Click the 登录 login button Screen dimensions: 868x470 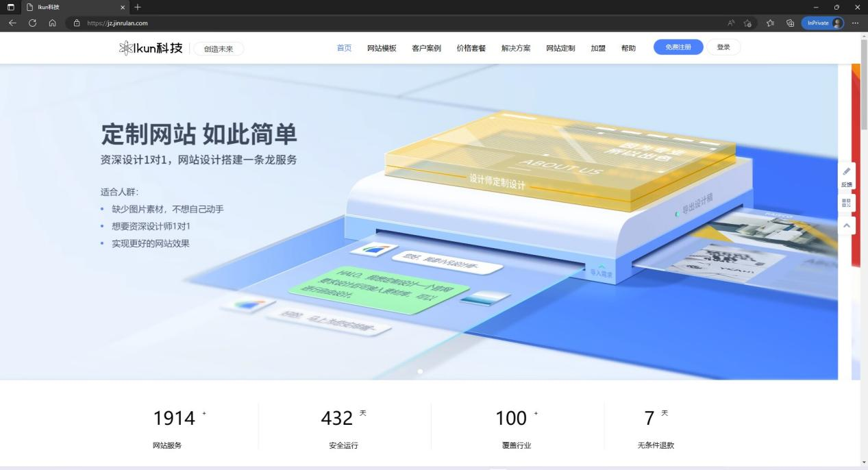(x=723, y=47)
